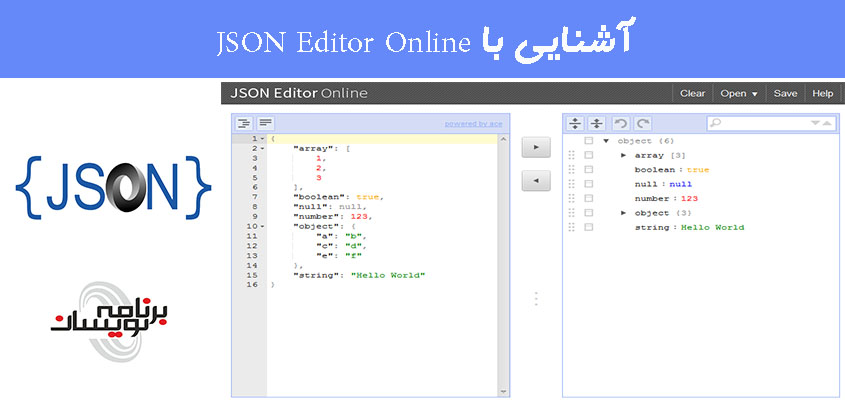Click the format JSON icon in code editor
845x401 pixels.
point(244,123)
